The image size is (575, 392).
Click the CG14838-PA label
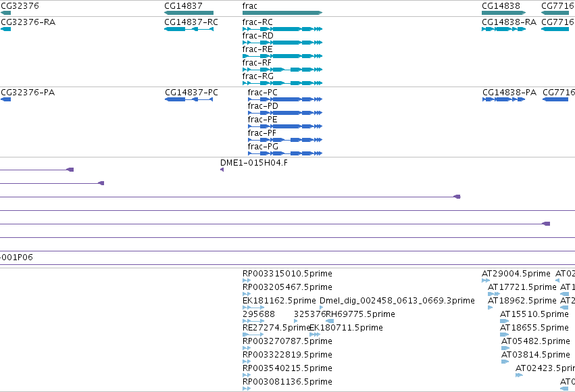click(x=509, y=93)
